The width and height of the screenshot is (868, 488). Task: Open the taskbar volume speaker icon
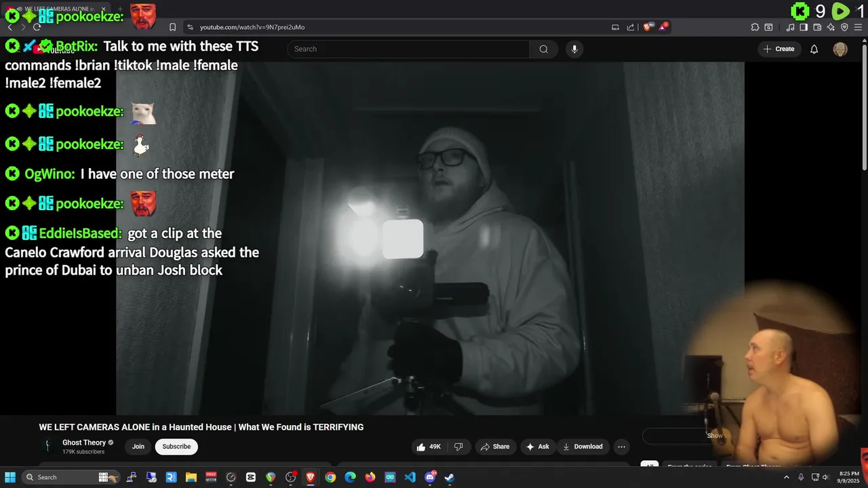click(827, 477)
